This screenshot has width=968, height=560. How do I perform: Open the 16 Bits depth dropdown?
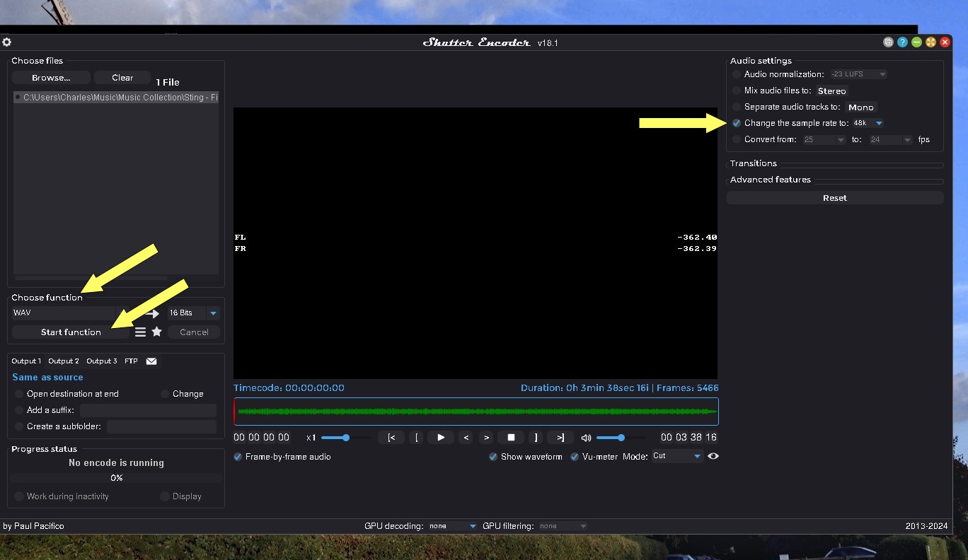[193, 313]
